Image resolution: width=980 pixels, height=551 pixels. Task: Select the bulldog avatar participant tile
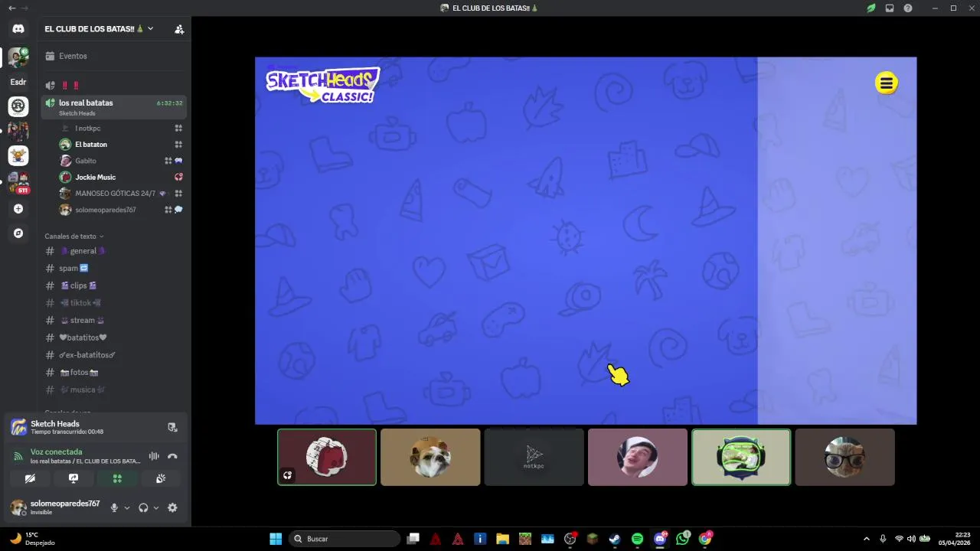[x=430, y=457]
